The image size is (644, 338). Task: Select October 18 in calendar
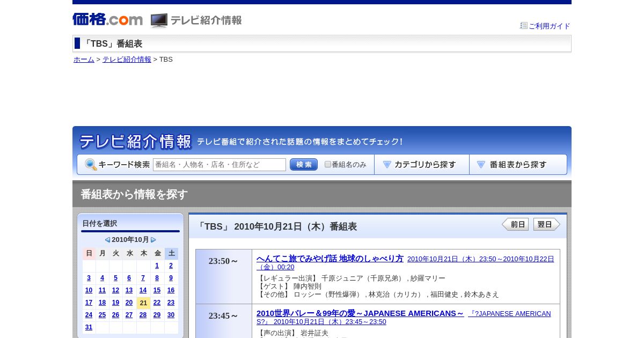103,303
